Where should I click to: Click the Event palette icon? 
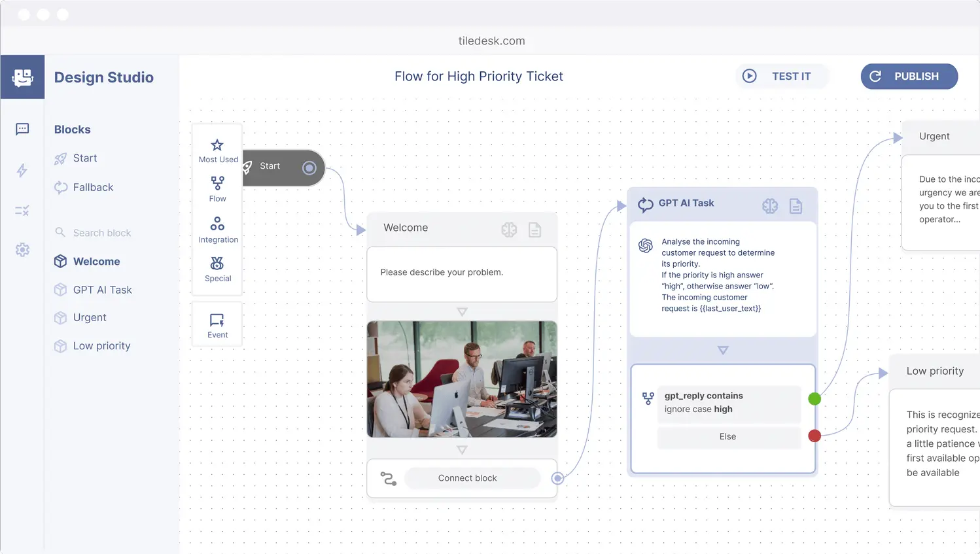click(217, 320)
